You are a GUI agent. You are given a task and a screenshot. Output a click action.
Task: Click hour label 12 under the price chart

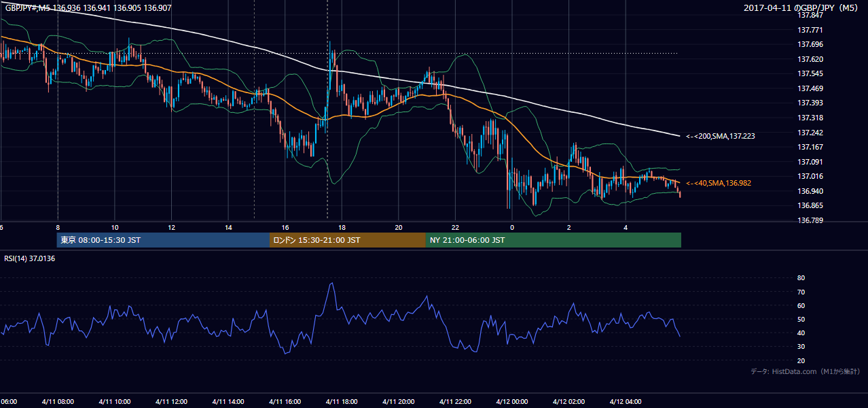coord(171,227)
